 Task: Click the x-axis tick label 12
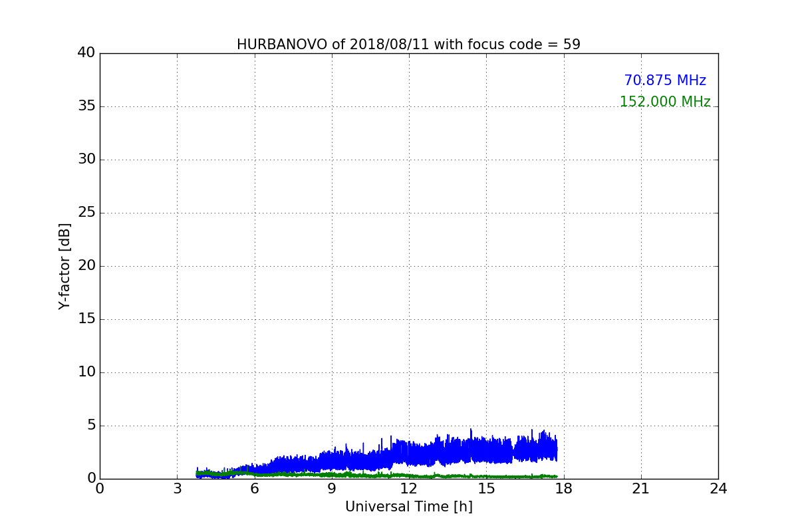(x=409, y=489)
